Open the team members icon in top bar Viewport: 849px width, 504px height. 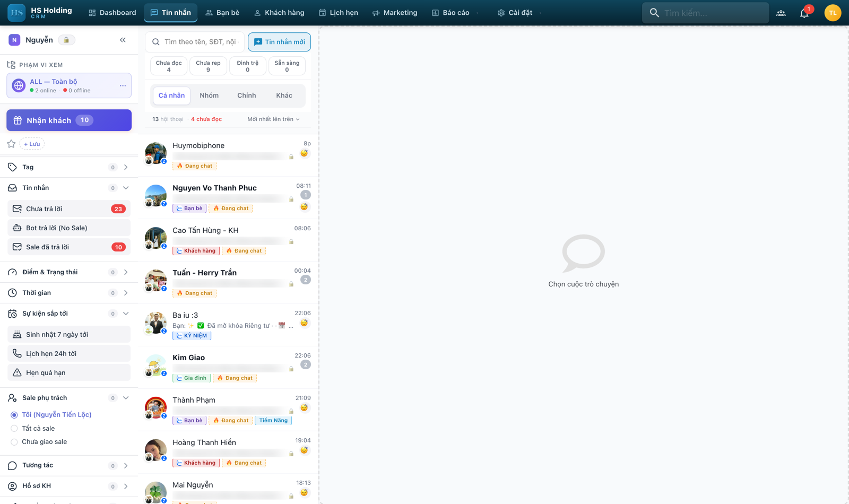pyautogui.click(x=781, y=13)
